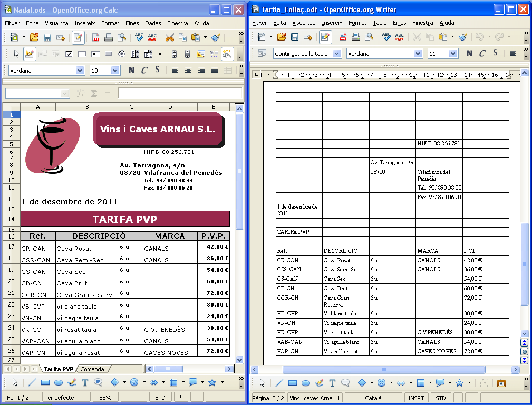532x405 pixels.
Task: Toggle Design Mode in Calc form controls
Action: click(x=30, y=54)
